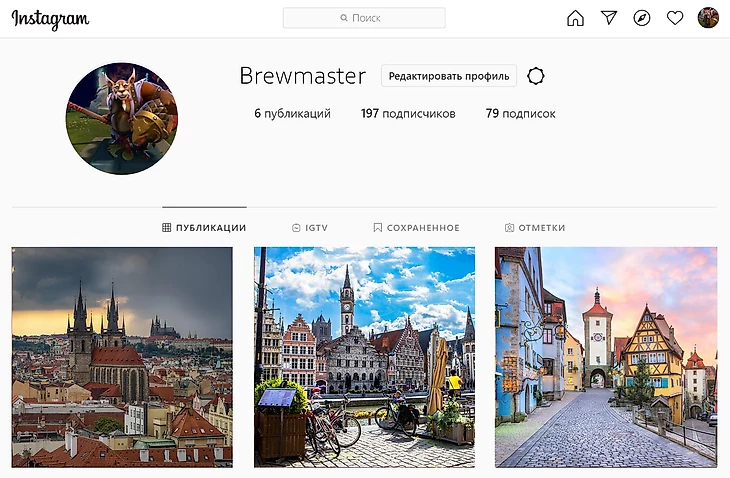Open the Explore compass icon
The width and height of the screenshot is (730, 478).
click(642, 18)
